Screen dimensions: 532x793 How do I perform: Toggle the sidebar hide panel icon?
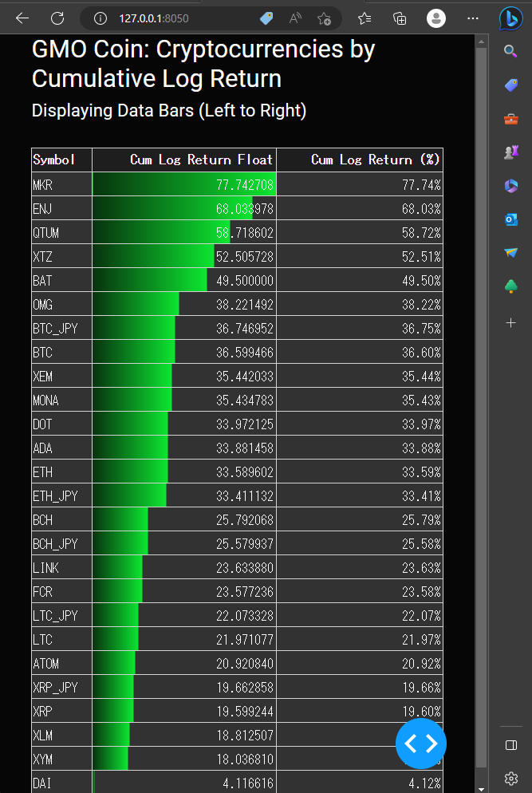(x=511, y=745)
